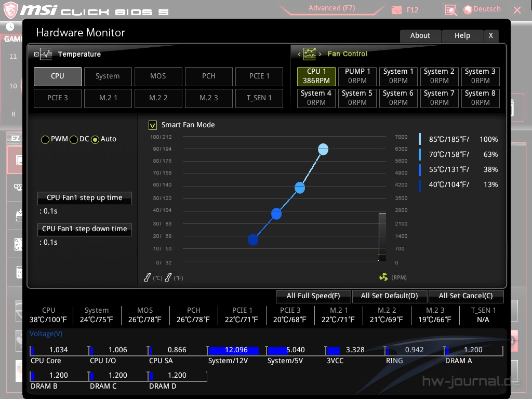Click the 55°C fan curve point
The image size is (532, 399).
pos(276,214)
